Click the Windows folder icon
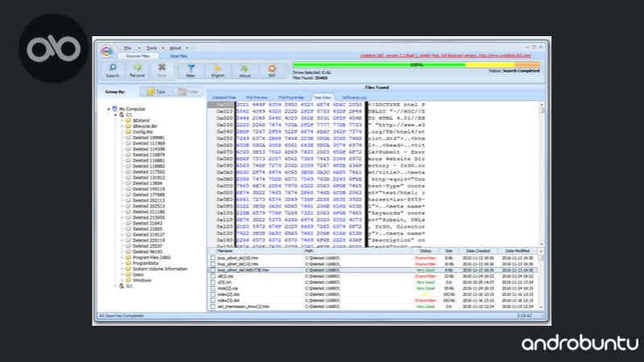This screenshot has width=644, height=362. [128, 280]
